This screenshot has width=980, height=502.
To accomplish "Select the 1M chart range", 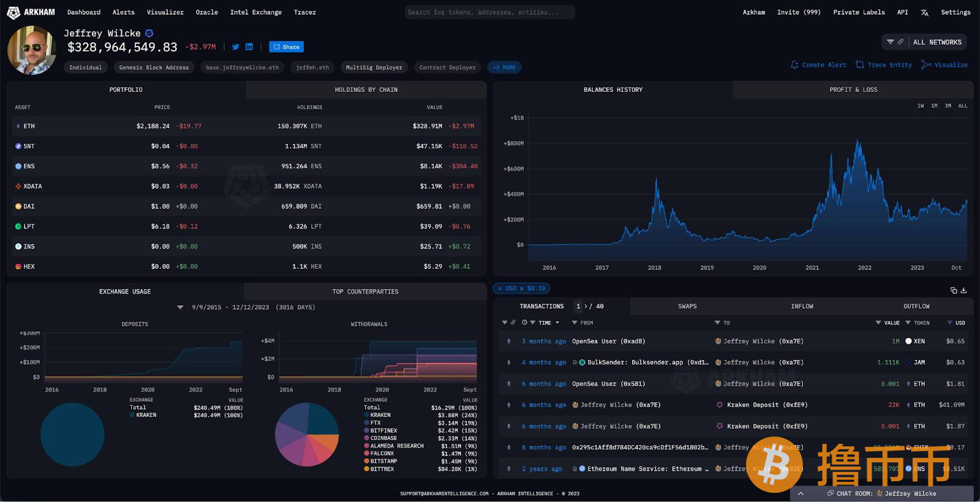I will [934, 106].
